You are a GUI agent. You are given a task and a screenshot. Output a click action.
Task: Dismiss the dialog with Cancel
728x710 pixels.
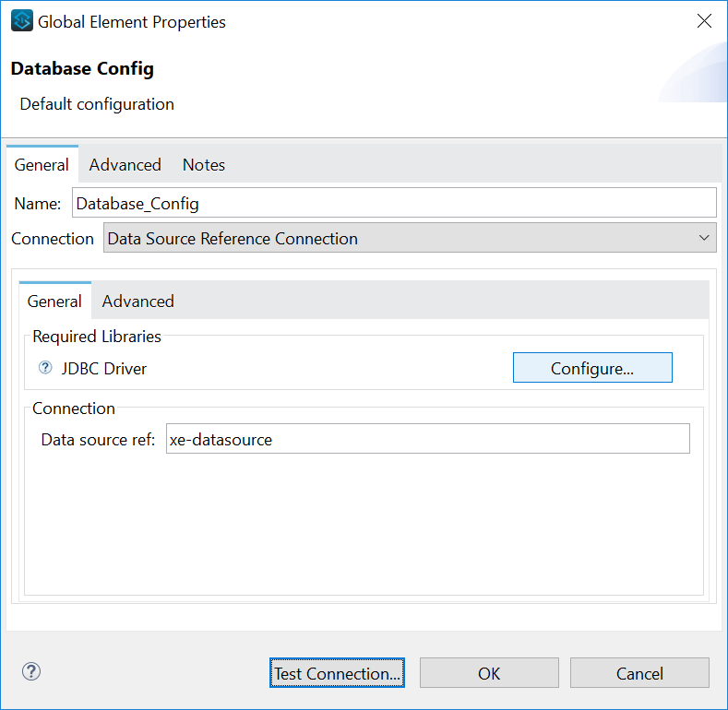pyautogui.click(x=639, y=673)
